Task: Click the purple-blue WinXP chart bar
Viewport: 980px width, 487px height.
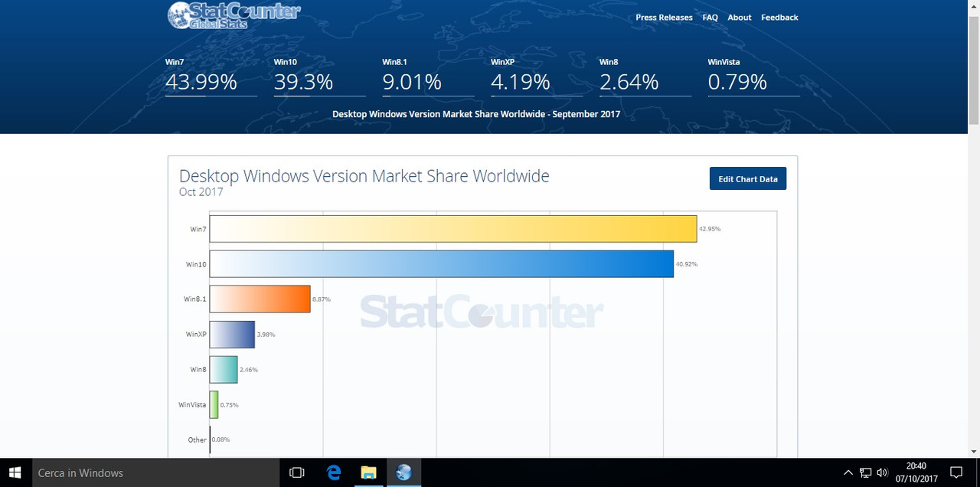Action: [x=232, y=335]
